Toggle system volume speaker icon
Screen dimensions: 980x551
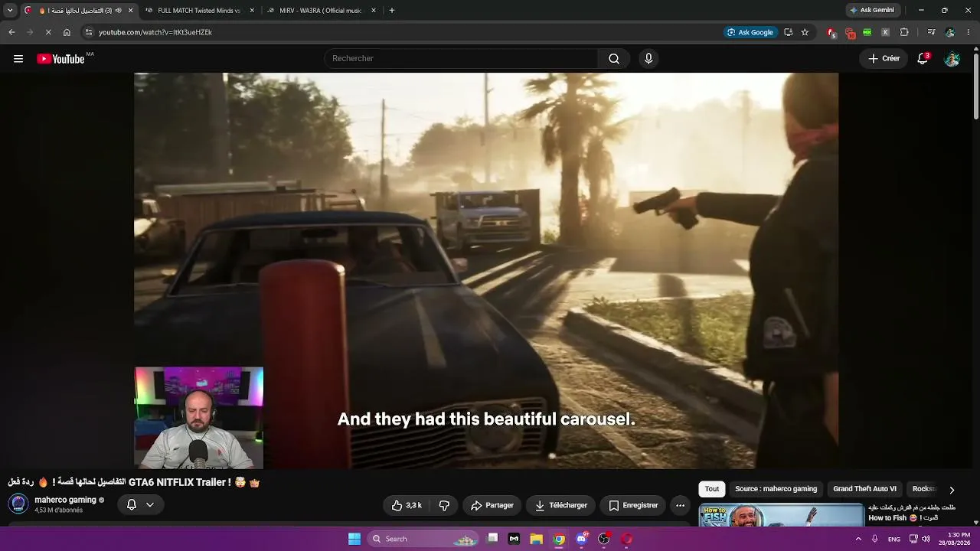coord(926,539)
